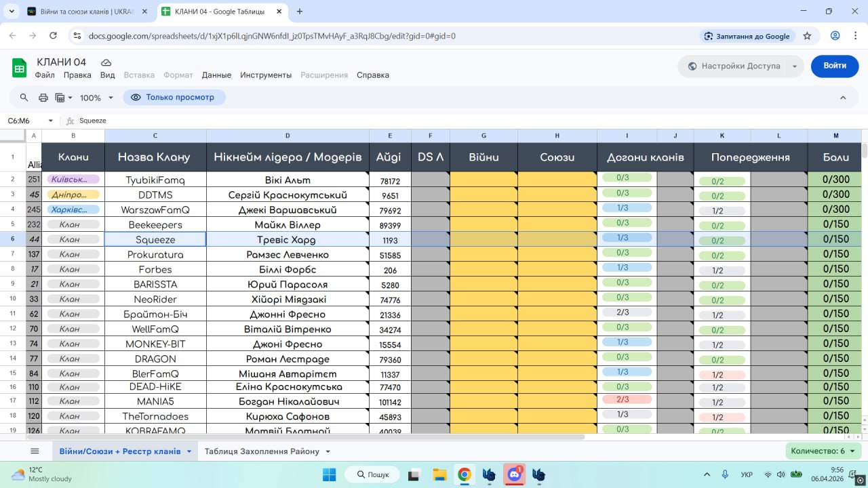Open the Дніпро... dropdown chip
This screenshot has width=868, height=488.
pyautogui.click(x=73, y=195)
